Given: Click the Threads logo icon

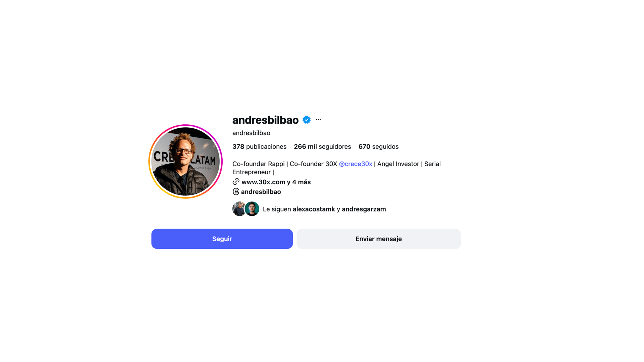Looking at the screenshot, I should pos(236,192).
